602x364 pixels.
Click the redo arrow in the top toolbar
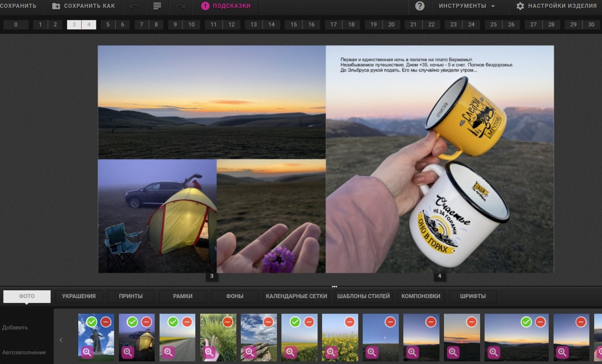pyautogui.click(x=181, y=6)
